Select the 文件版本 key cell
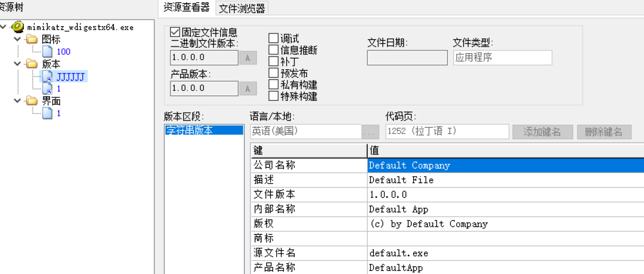 point(308,195)
